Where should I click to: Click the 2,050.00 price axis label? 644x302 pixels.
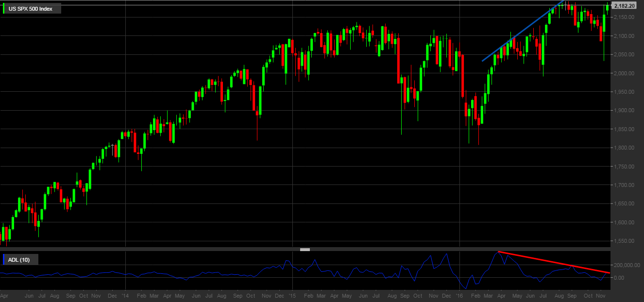(624, 55)
